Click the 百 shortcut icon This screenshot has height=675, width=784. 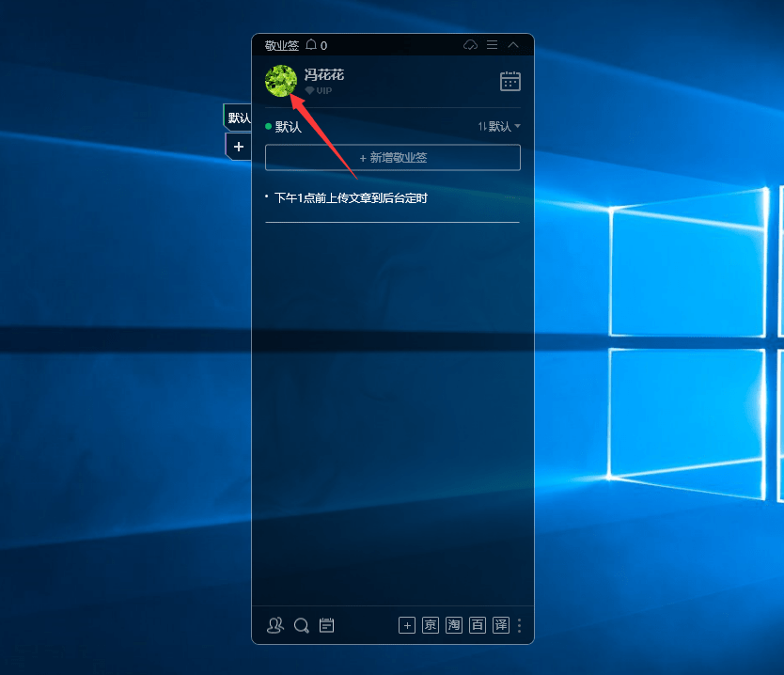[x=478, y=625]
